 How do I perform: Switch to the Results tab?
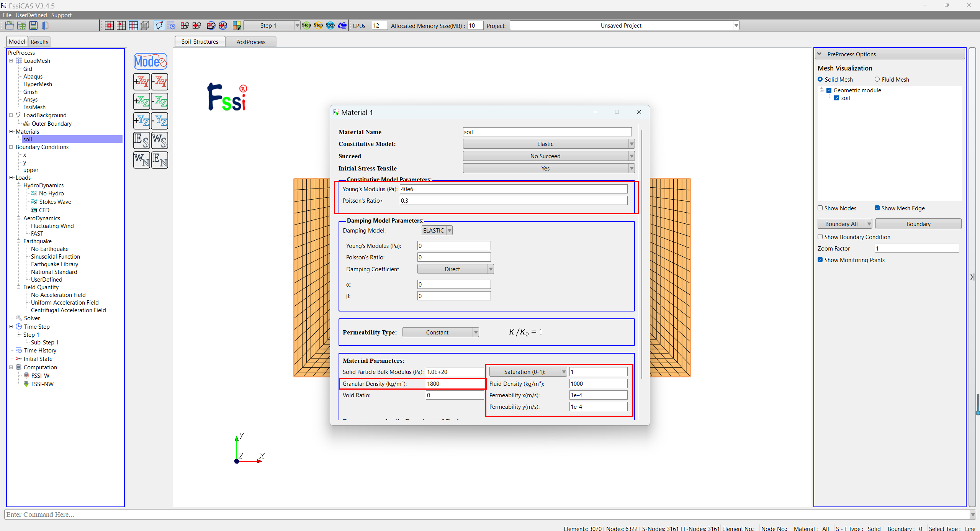[x=39, y=42]
